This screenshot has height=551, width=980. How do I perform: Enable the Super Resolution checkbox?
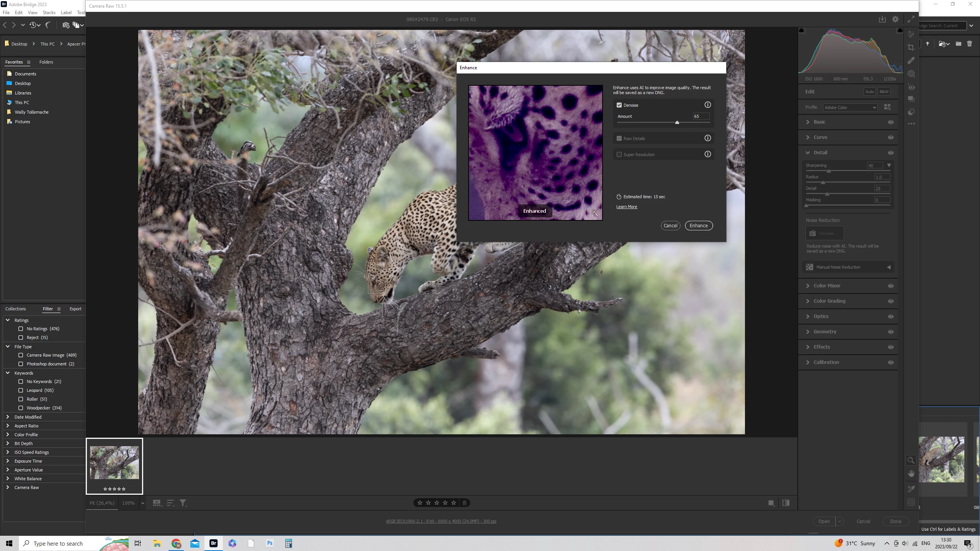click(x=619, y=155)
